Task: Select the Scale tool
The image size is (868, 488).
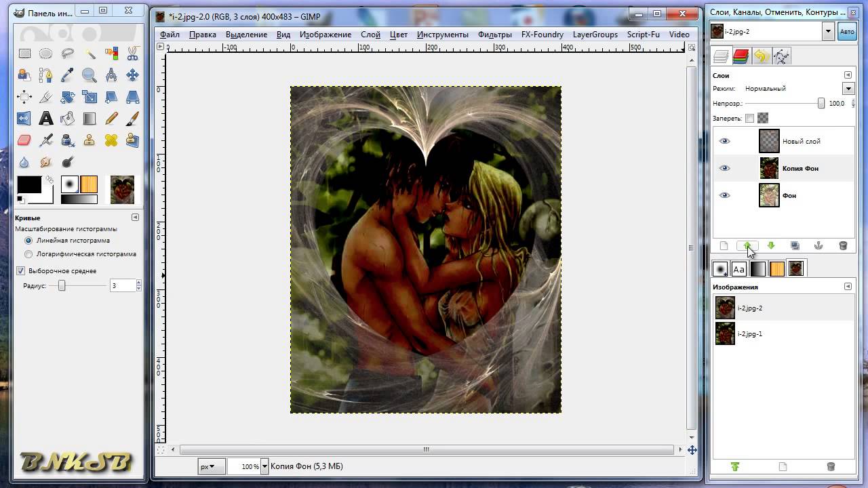Action: (x=90, y=97)
